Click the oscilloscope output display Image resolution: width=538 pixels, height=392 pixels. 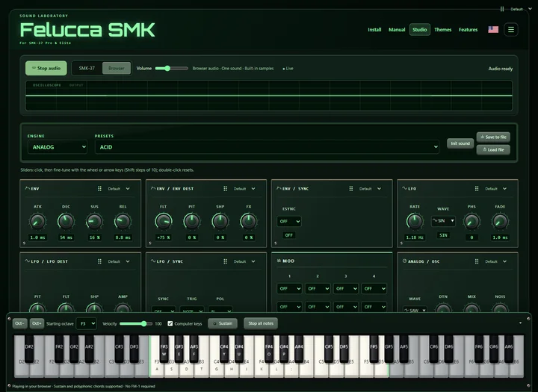tap(269, 96)
